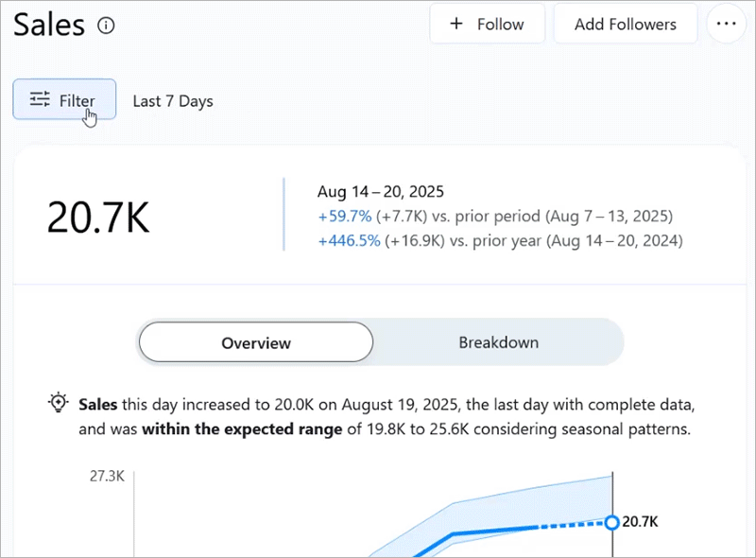This screenshot has height=558, width=756.
Task: Open the Filter button
Action: click(x=64, y=99)
